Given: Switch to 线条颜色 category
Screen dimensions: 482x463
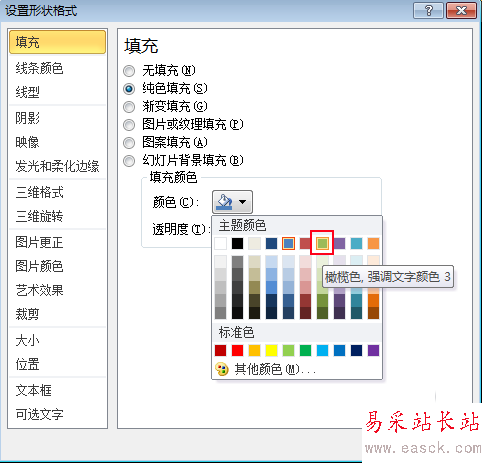Looking at the screenshot, I should coord(57,68).
